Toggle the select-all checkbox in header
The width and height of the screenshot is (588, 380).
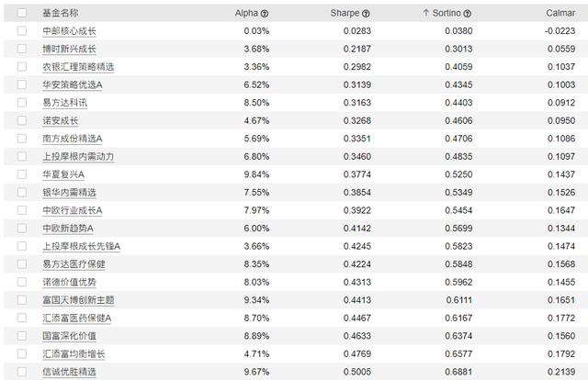click(22, 13)
